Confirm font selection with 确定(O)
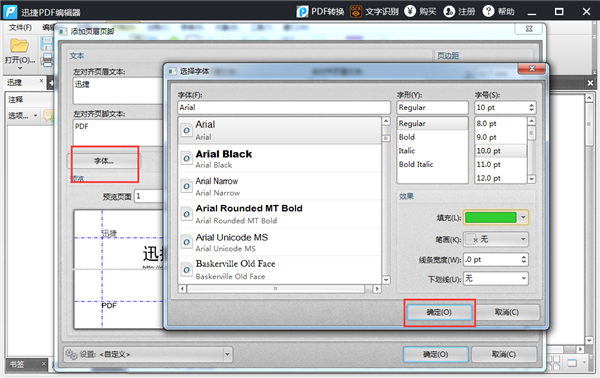The image size is (600, 378). [x=439, y=312]
